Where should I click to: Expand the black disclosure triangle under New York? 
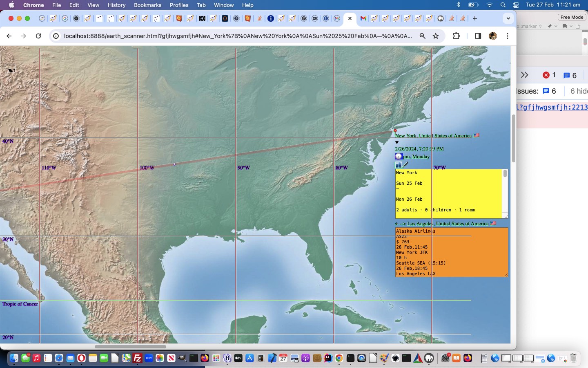[397, 142]
